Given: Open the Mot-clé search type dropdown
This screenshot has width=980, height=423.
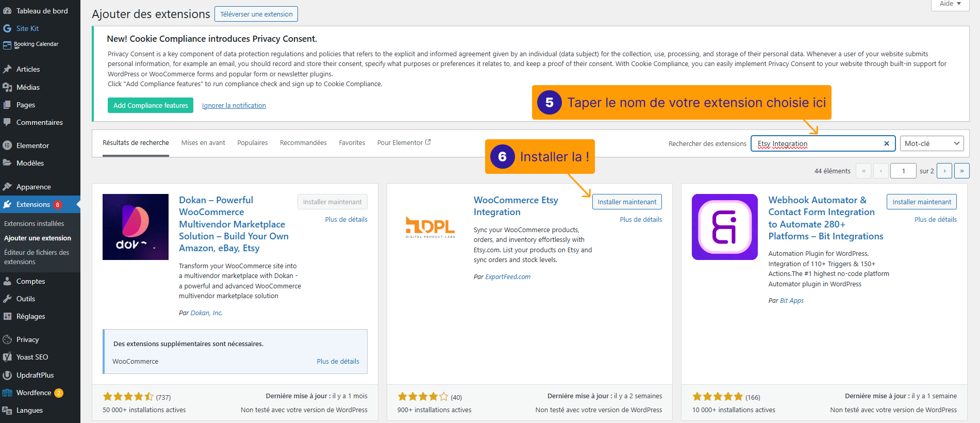Looking at the screenshot, I should click(x=932, y=143).
